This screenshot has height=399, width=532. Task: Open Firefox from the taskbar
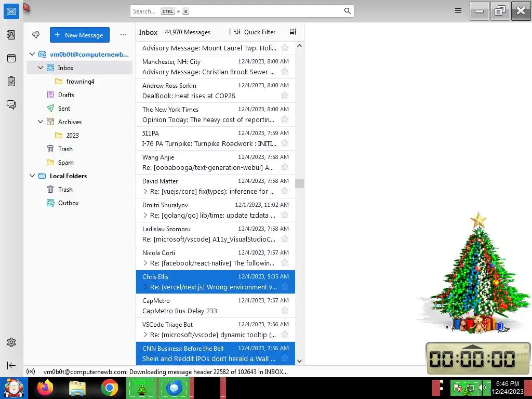(x=45, y=388)
